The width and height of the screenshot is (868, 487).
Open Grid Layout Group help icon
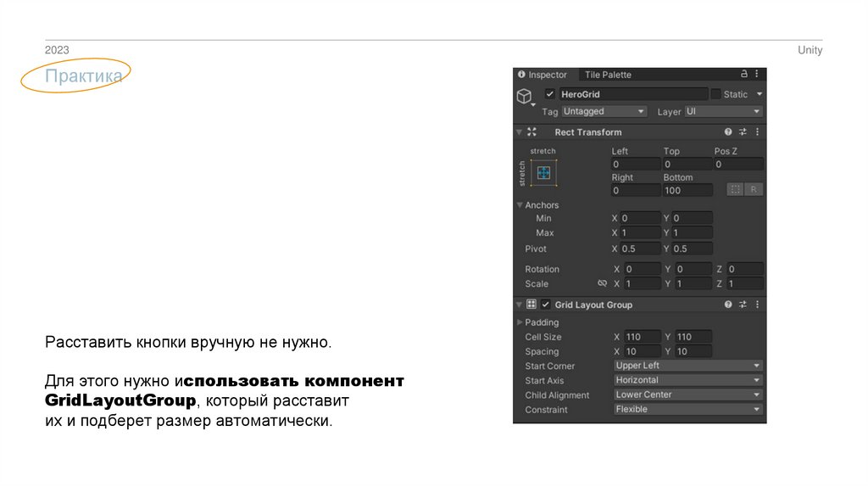[x=728, y=305]
